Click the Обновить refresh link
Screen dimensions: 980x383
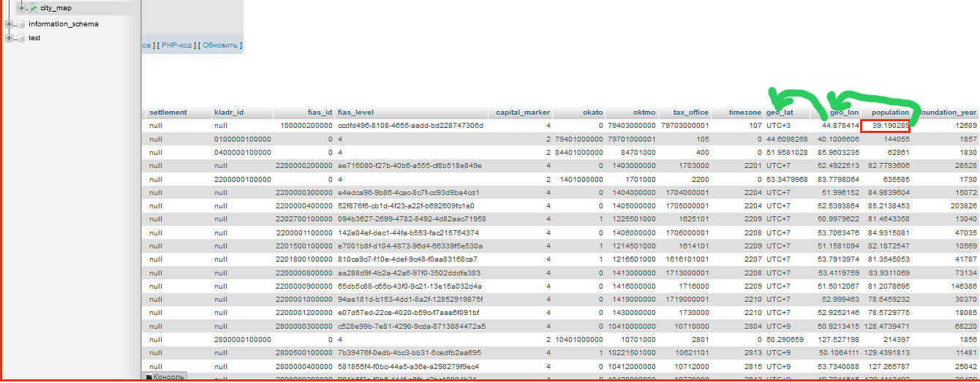[219, 45]
